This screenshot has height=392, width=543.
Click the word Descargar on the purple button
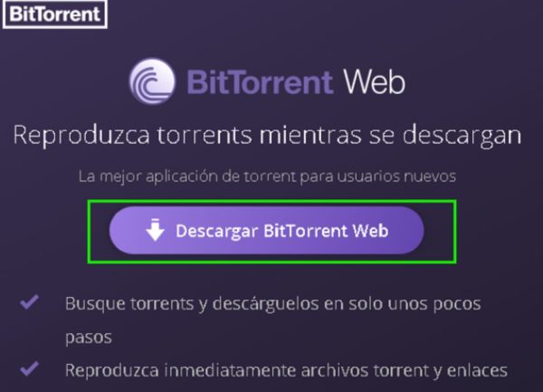(217, 232)
